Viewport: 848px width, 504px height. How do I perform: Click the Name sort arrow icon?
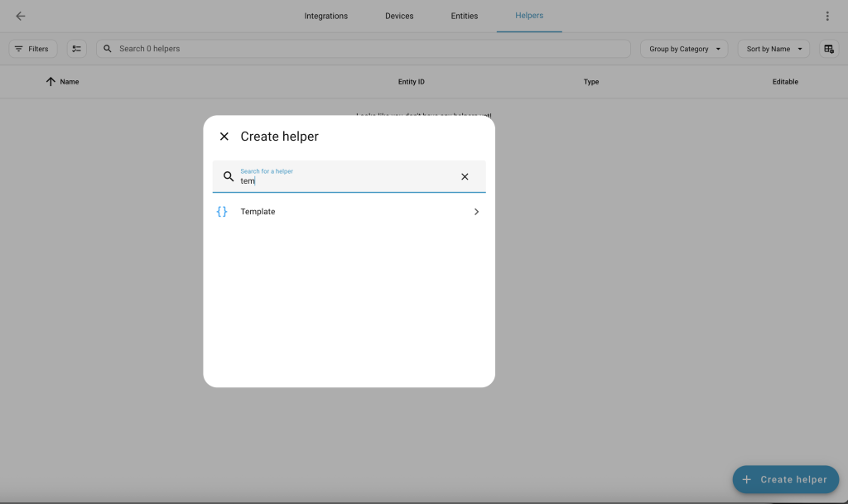pos(51,82)
